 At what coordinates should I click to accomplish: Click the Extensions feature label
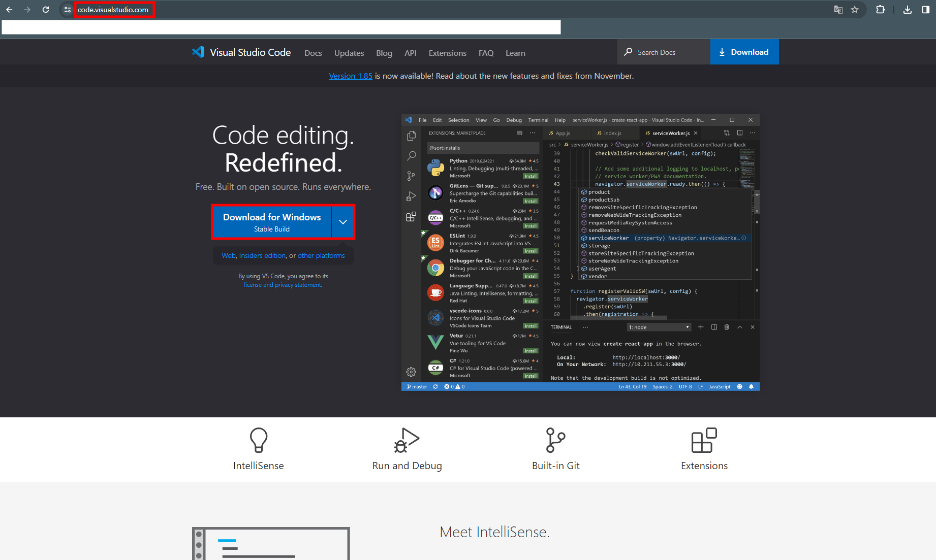click(x=704, y=466)
